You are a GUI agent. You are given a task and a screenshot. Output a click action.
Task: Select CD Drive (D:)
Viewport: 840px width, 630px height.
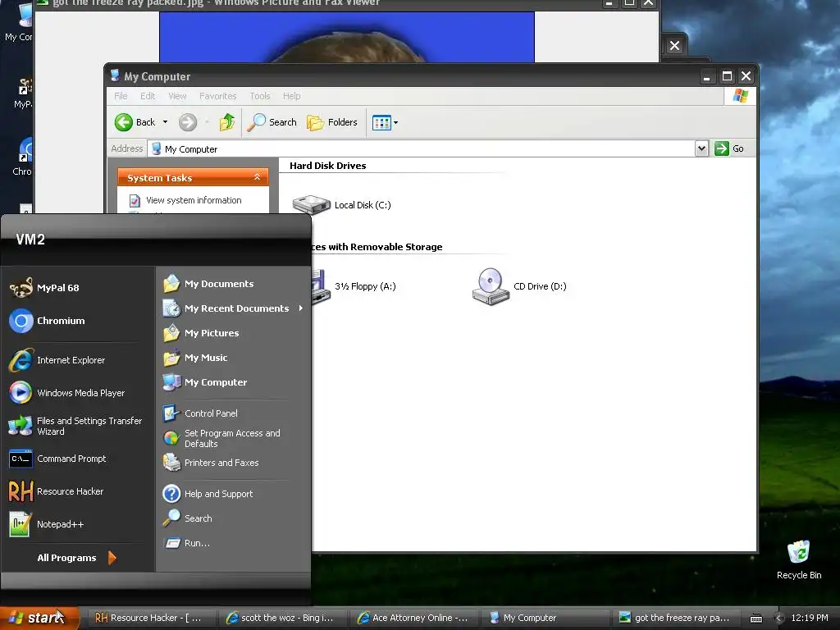point(518,286)
